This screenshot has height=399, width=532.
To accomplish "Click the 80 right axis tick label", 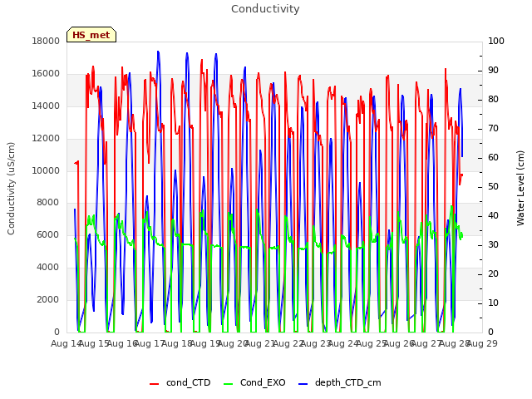I will click(493, 100).
